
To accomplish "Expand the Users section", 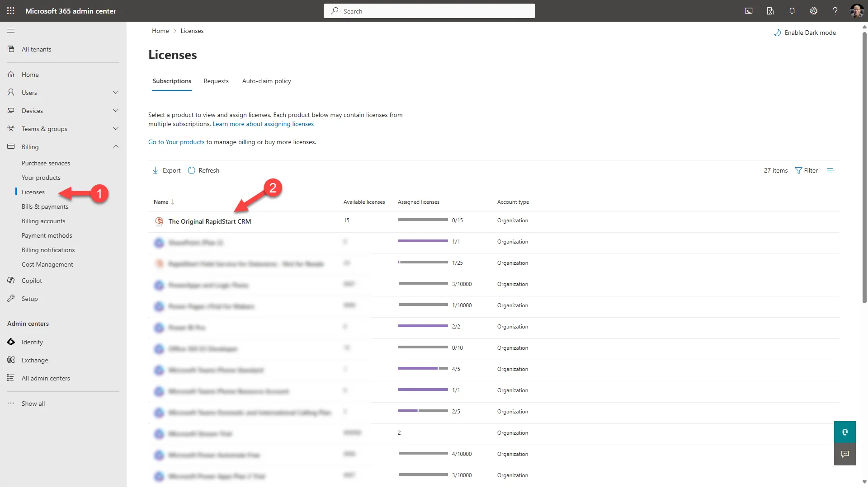I will click(x=116, y=92).
